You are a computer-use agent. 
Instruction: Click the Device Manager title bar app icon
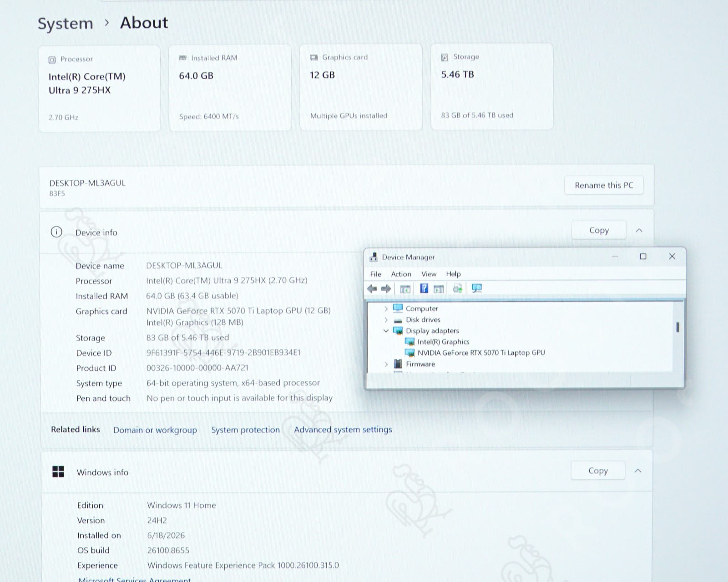374,257
